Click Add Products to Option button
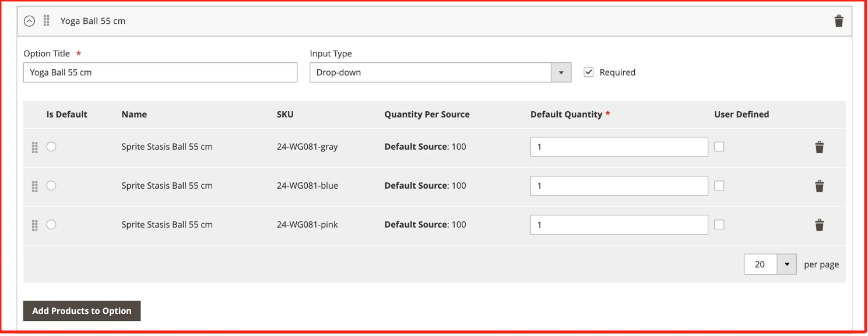Viewport: 868px width, 336px height. click(82, 311)
